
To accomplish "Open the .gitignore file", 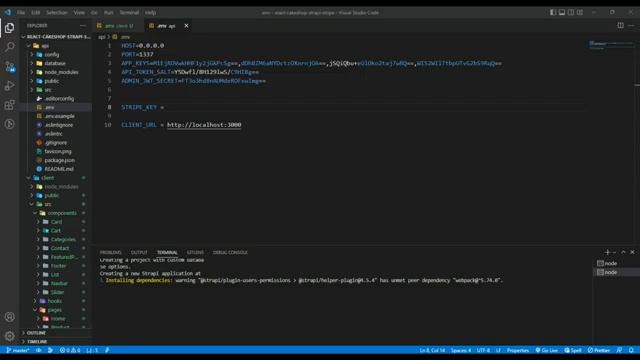I will [56, 142].
